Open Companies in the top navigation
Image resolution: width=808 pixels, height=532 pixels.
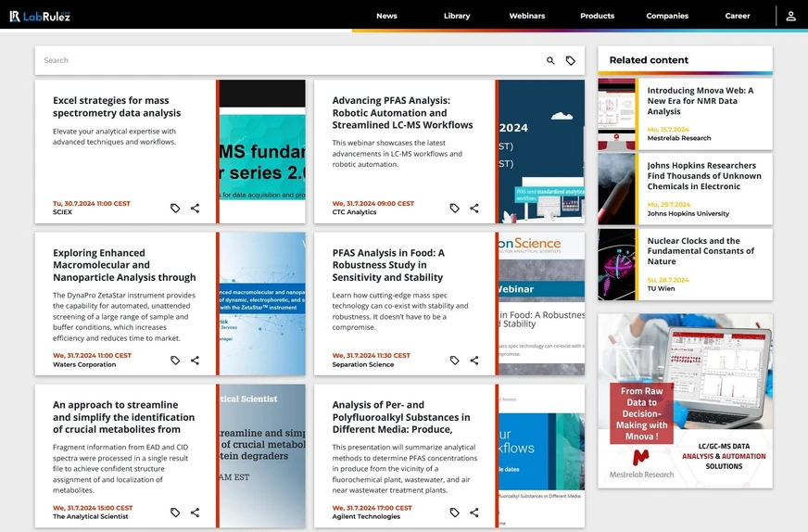[667, 16]
